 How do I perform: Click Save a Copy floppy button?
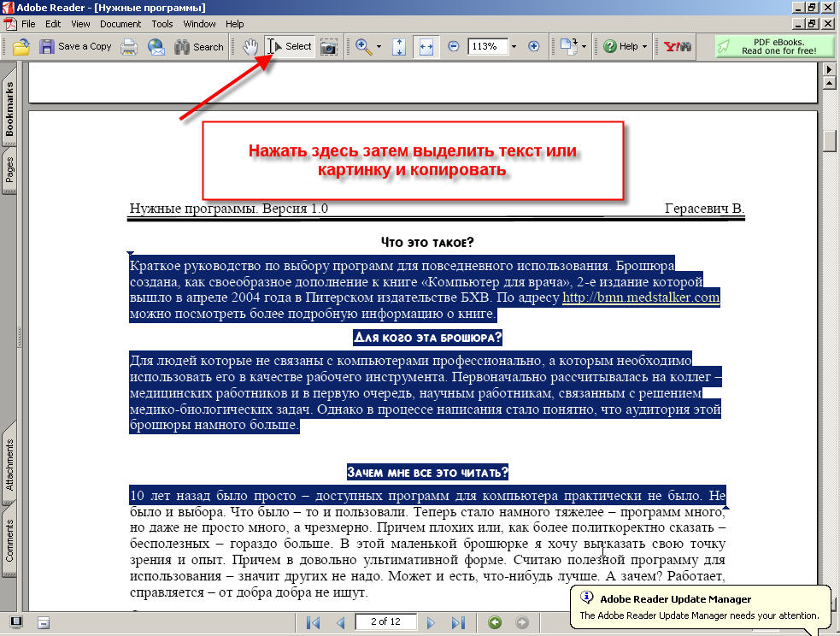tap(75, 47)
